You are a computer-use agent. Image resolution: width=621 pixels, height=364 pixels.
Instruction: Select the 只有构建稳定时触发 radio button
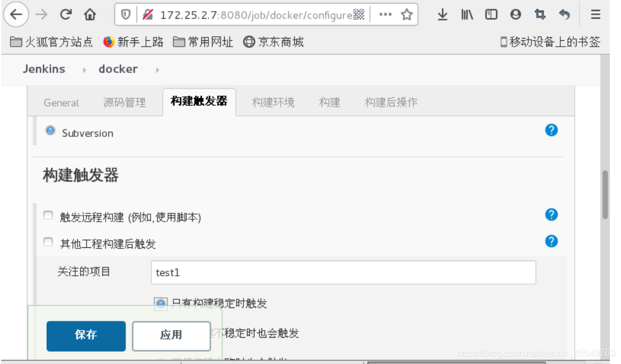tap(161, 303)
